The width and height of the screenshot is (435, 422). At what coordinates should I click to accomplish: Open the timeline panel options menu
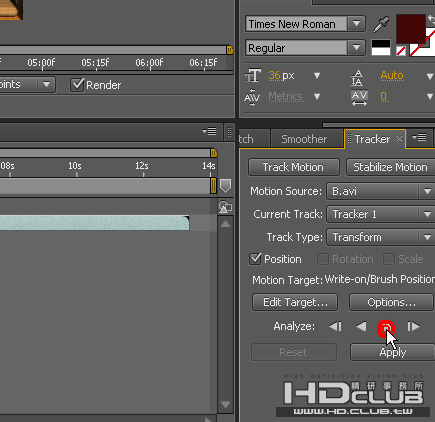[x=209, y=131]
